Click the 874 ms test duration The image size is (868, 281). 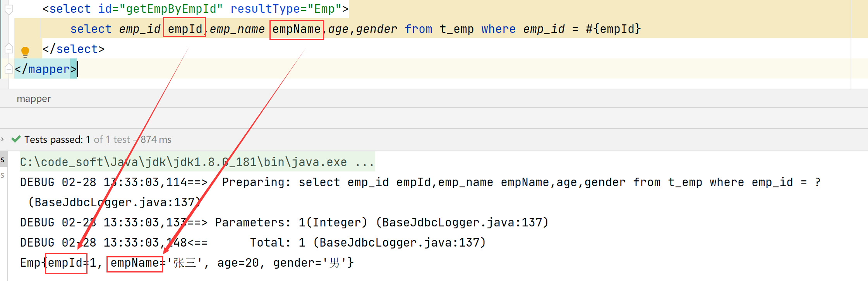[156, 139]
